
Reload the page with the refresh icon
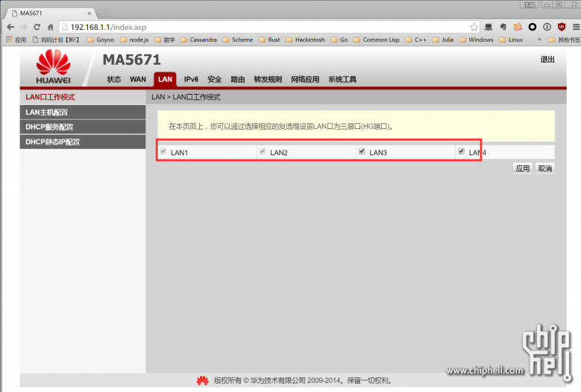pyautogui.click(x=37, y=27)
